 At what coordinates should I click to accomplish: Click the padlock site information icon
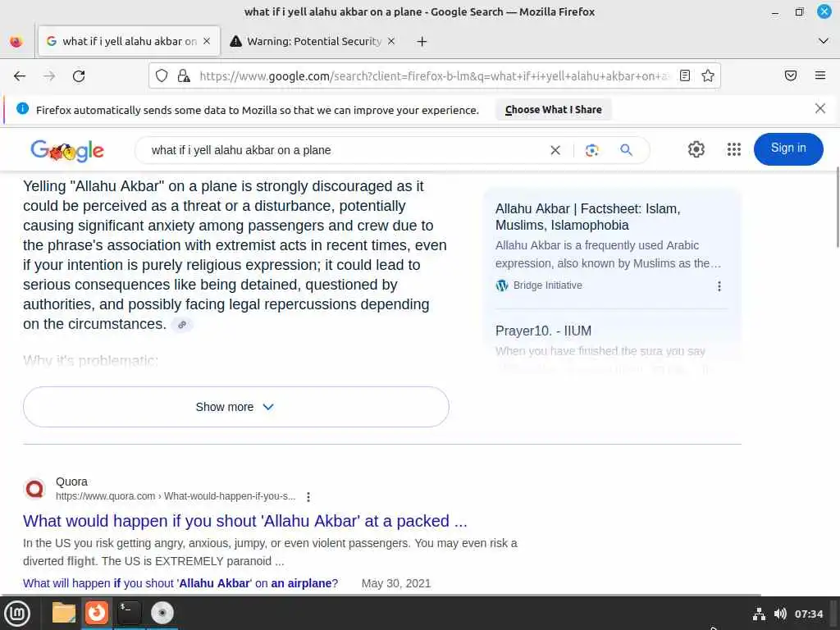(184, 75)
